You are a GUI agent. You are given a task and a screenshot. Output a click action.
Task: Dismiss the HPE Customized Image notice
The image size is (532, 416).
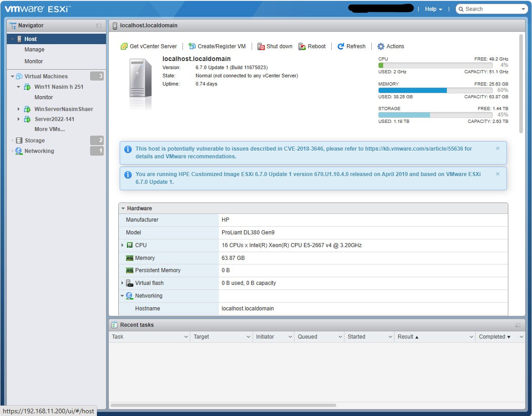(x=498, y=174)
